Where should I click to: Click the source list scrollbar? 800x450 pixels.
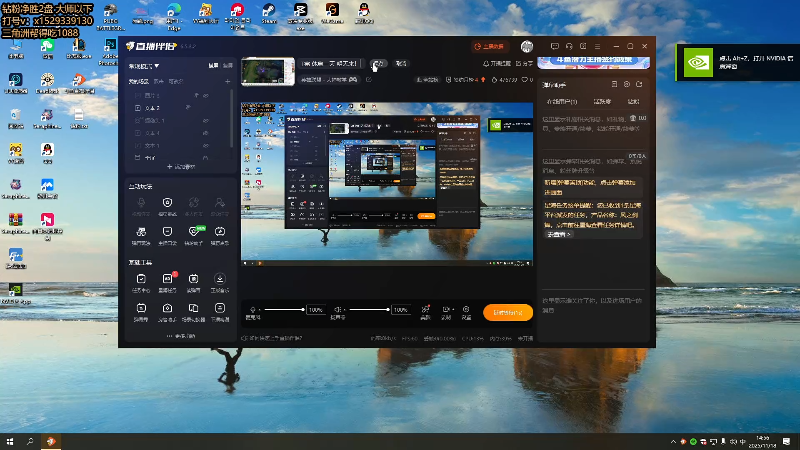(232, 117)
